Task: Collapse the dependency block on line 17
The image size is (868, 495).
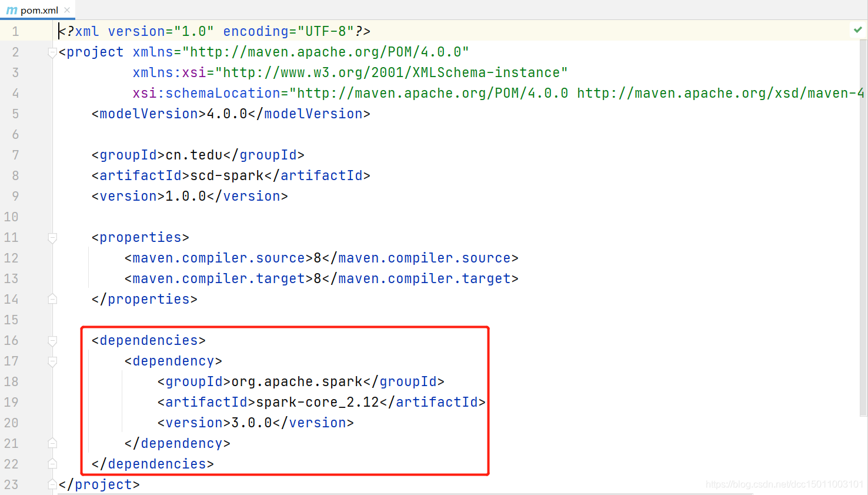Action: tap(52, 361)
